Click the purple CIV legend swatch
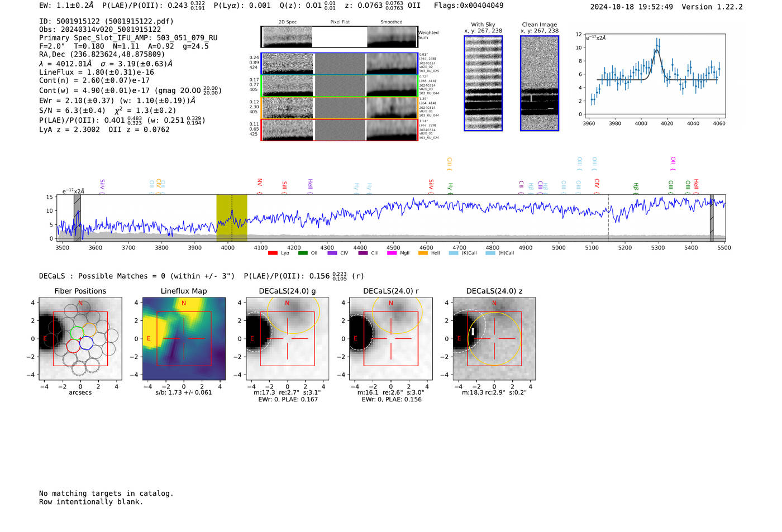 (332, 253)
